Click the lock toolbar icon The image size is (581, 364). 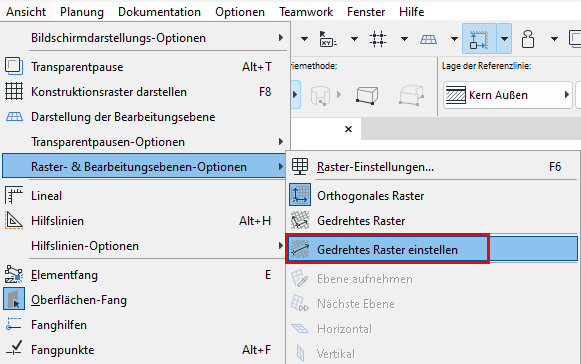pyautogui.click(x=528, y=39)
